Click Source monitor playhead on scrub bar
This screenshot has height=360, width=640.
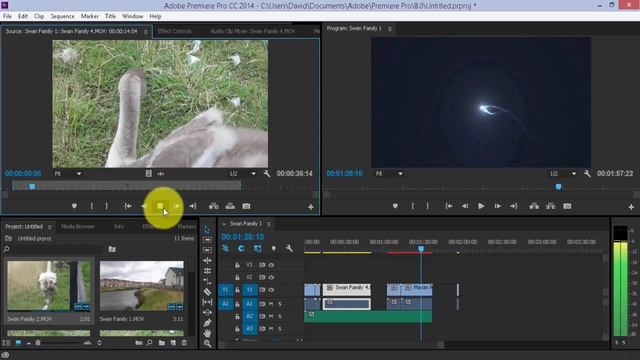(32, 187)
